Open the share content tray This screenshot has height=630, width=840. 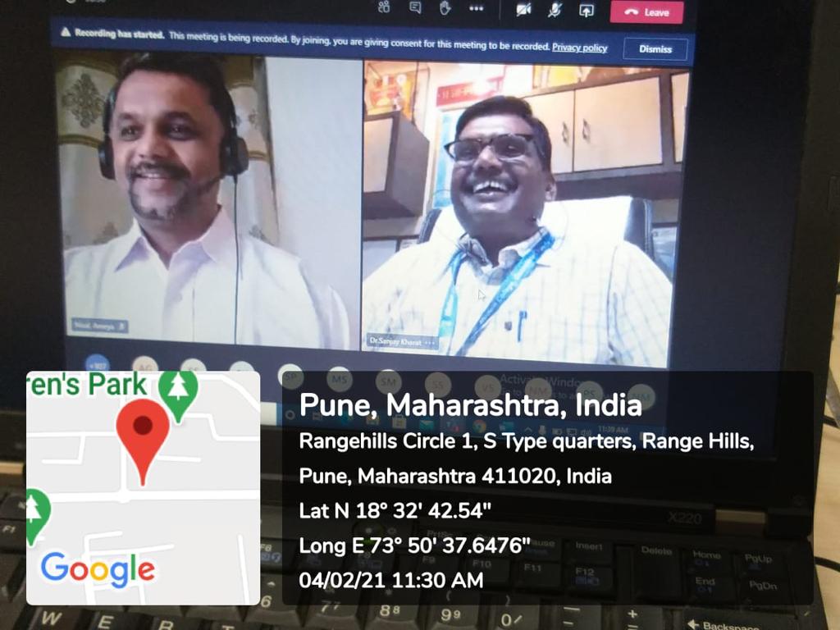click(587, 11)
